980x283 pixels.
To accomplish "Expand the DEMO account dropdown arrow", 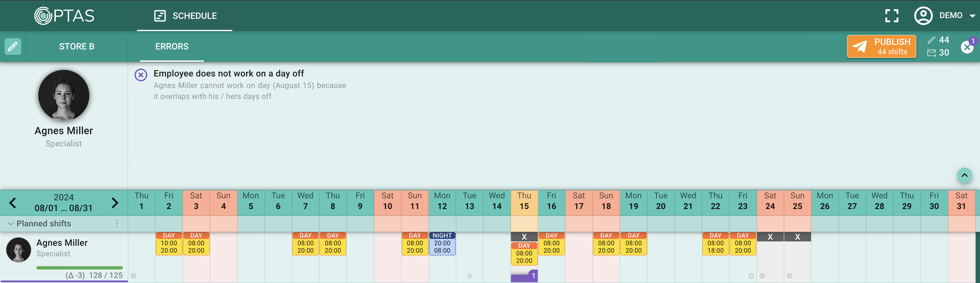I will click(x=972, y=16).
